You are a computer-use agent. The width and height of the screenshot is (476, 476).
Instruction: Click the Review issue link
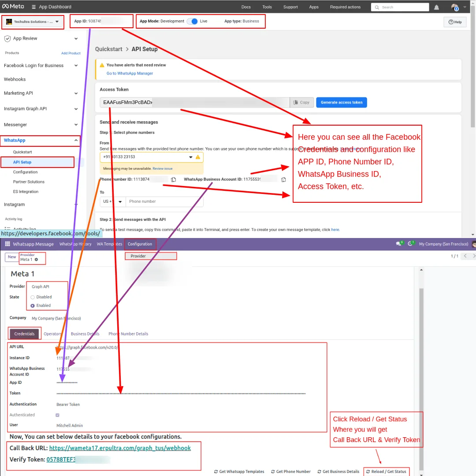pos(162,169)
